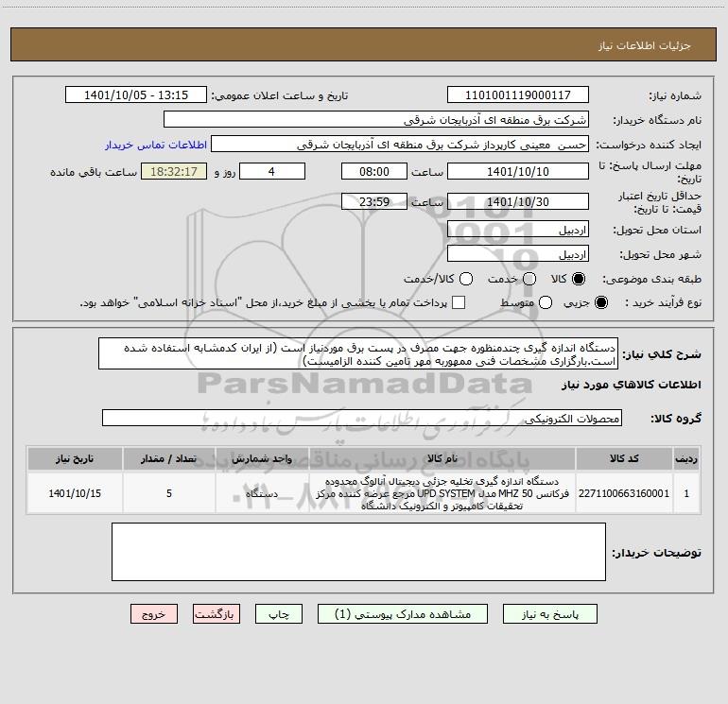Screen dimensions: 728x704
Task: Click the quantity cell showing 5
Action: tap(169, 493)
